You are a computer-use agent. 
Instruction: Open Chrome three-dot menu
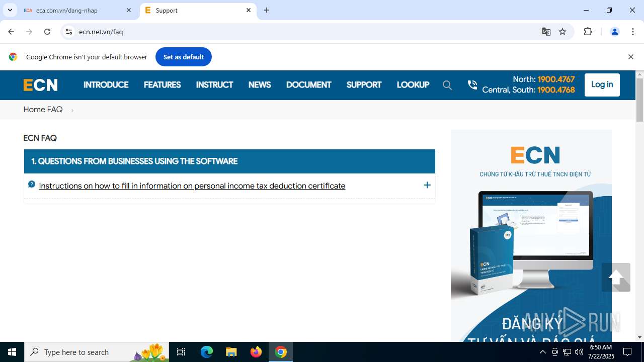point(633,32)
